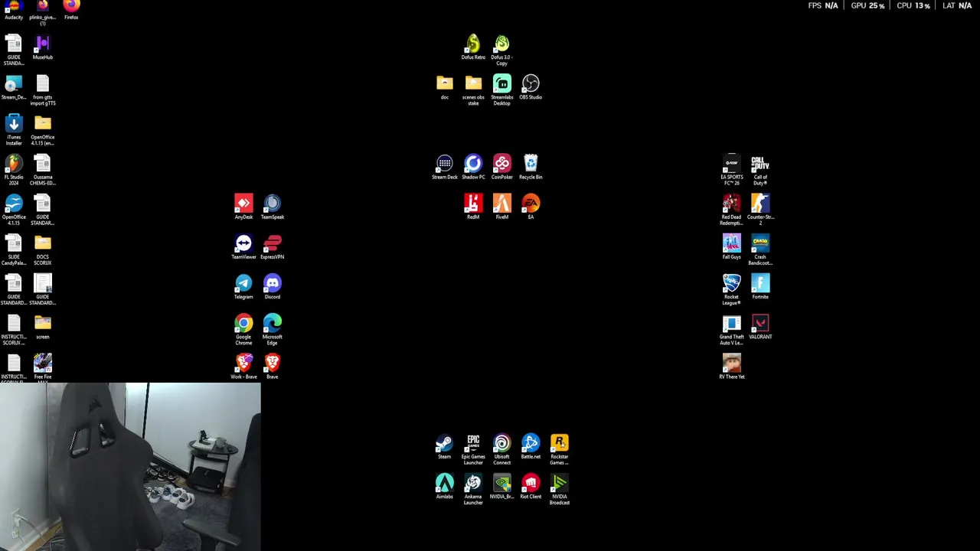Select the Recycle Bin
The height and width of the screenshot is (551, 980).
pos(531,168)
